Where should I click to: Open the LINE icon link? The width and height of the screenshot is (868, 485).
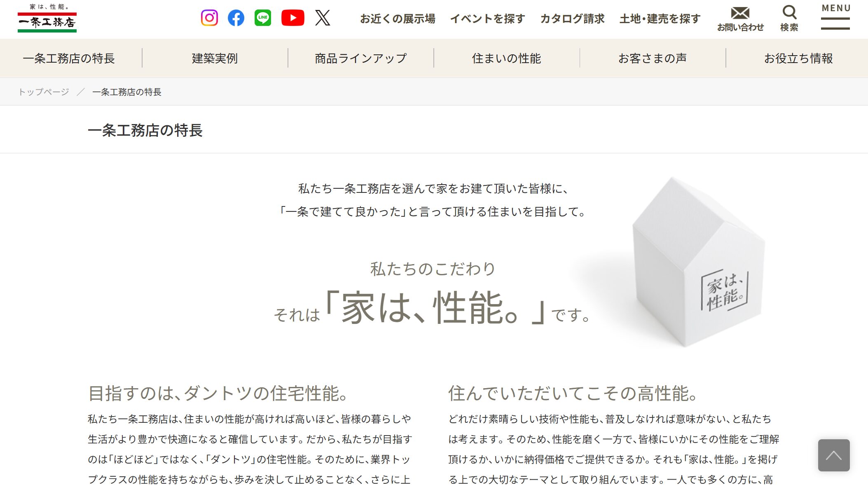coord(263,18)
